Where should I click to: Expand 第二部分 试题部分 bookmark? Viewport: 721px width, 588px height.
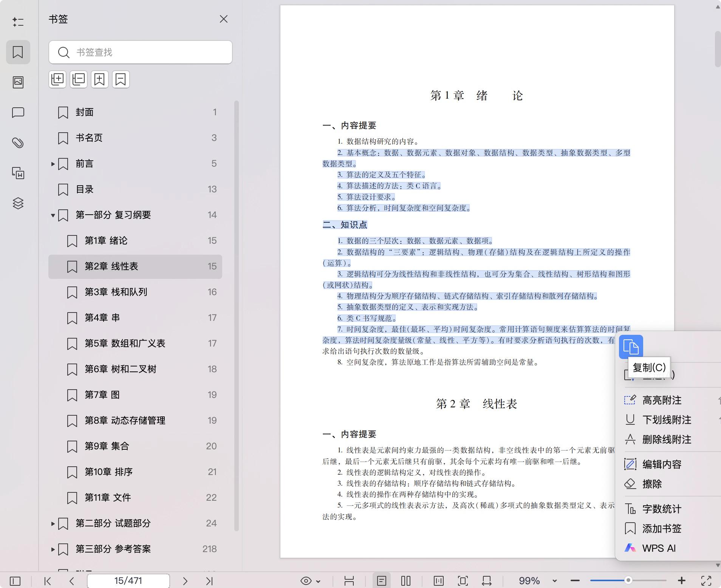pos(53,524)
